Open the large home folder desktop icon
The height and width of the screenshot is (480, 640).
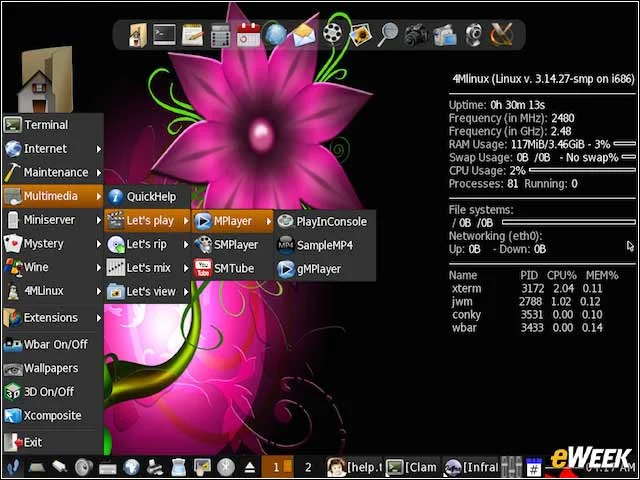pos(45,80)
